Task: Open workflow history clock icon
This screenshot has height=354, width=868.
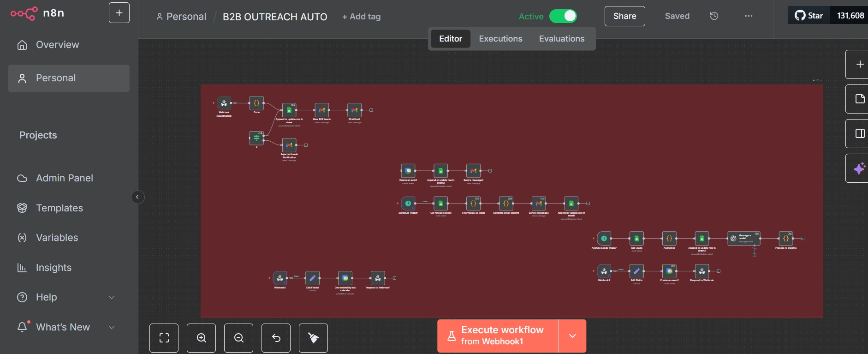Action: coord(714,16)
